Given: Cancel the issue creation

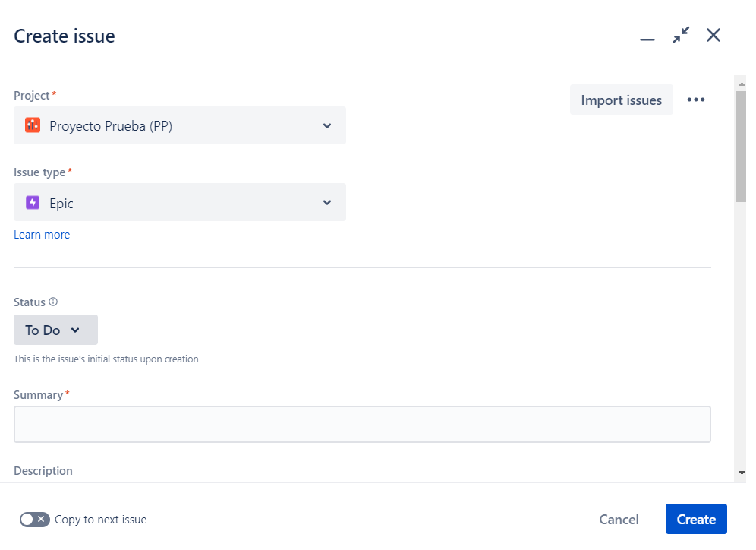Looking at the screenshot, I should point(619,520).
